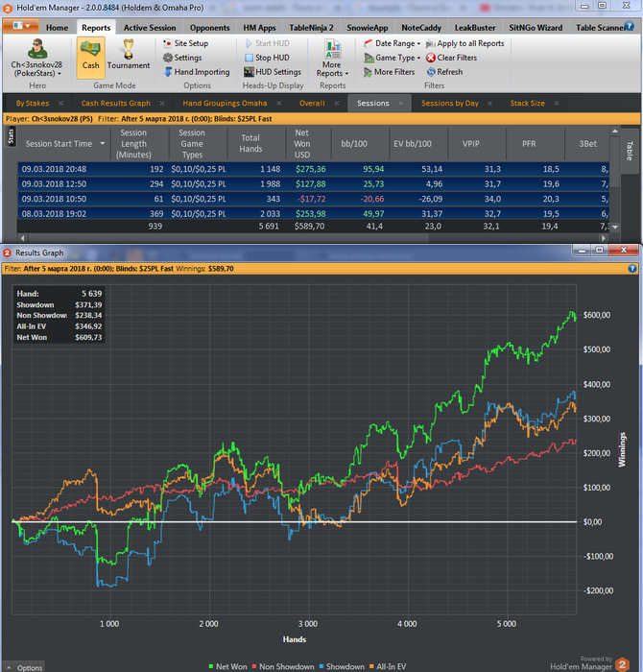This screenshot has height=672, width=643.
Task: Switch to the Active Session tab
Action: pyautogui.click(x=150, y=28)
